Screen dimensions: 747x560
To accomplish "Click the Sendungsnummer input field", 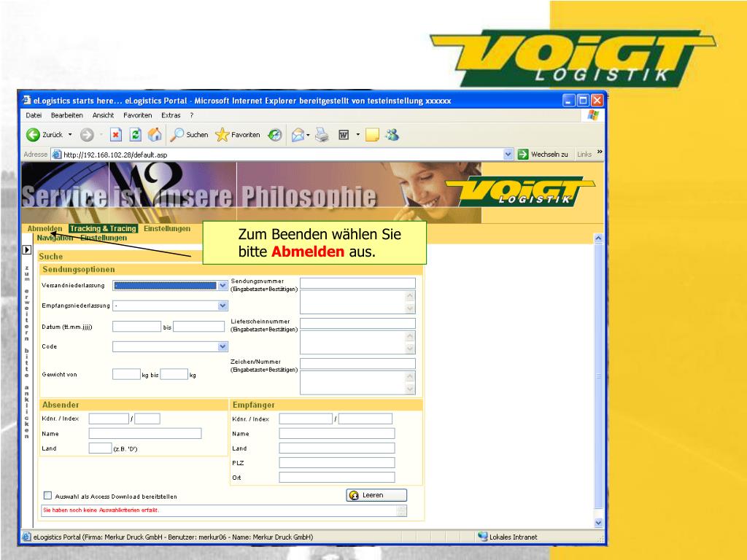I will (x=357, y=284).
